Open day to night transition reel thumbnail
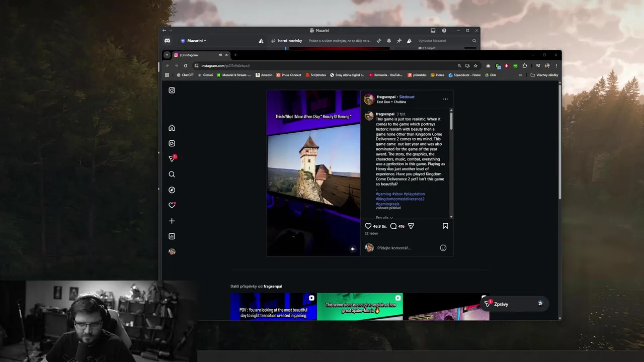Screen dimensions: 644x362 pos(274,307)
